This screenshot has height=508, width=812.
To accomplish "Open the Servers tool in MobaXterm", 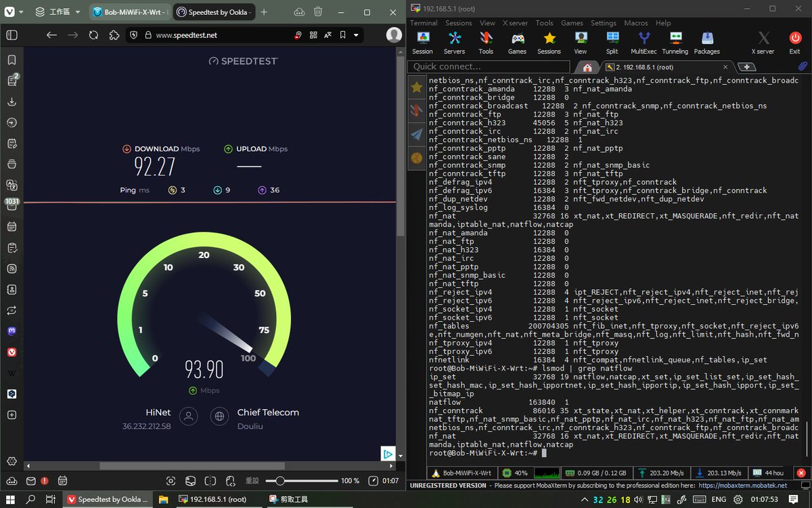I will pos(454,43).
